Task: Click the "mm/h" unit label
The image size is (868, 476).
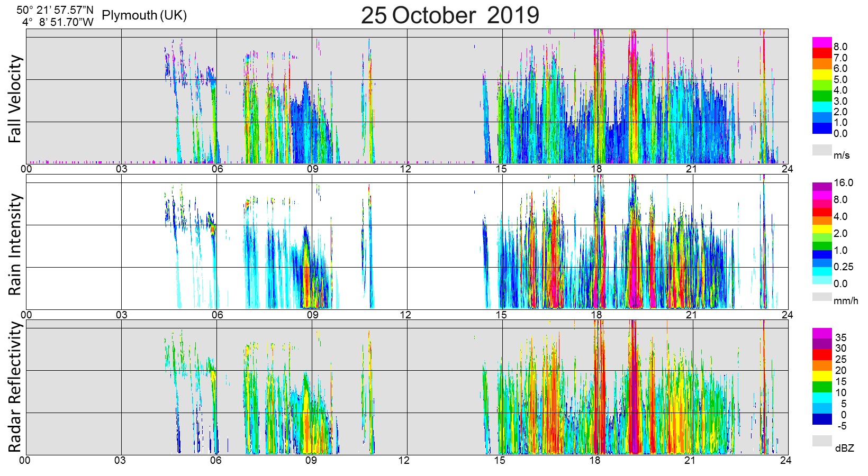Action: (x=846, y=301)
